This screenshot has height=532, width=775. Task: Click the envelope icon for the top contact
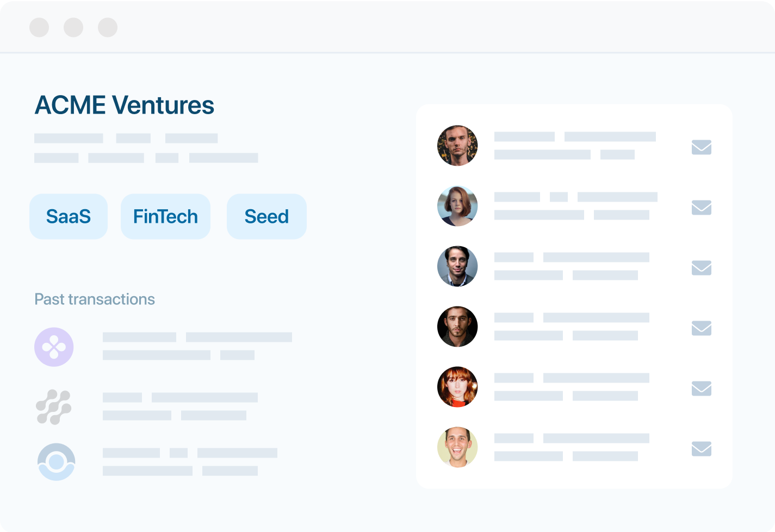[701, 147]
